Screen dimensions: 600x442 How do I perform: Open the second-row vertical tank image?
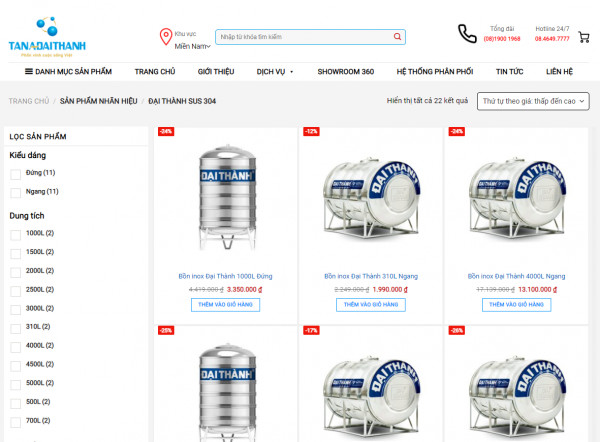[x=227, y=392]
